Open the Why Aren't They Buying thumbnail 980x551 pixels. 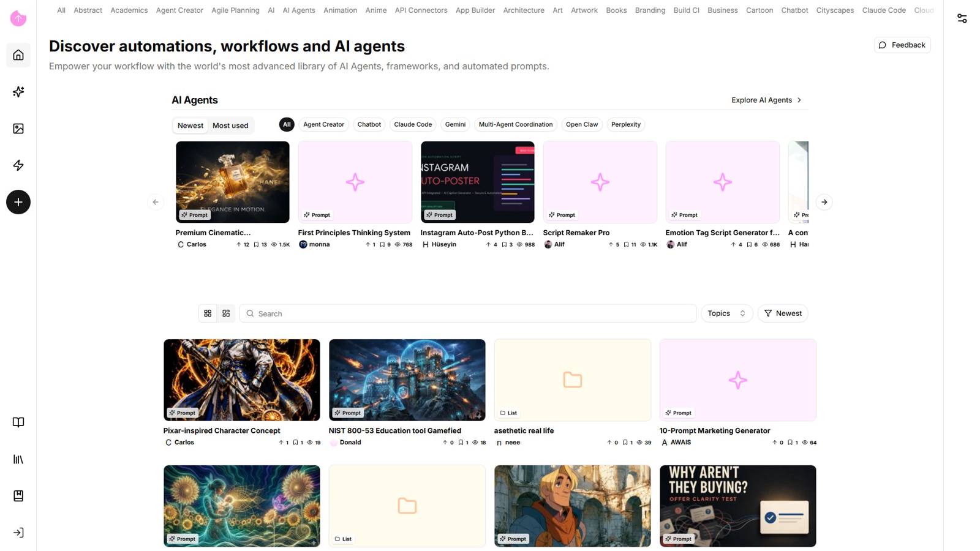(738, 506)
